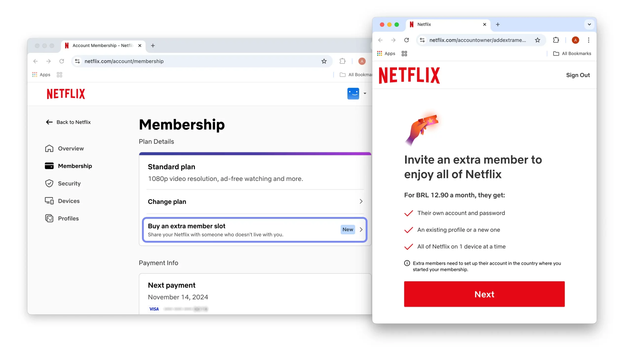Click the first checkmark for own account benefit
The image size is (631, 364).
point(408,213)
